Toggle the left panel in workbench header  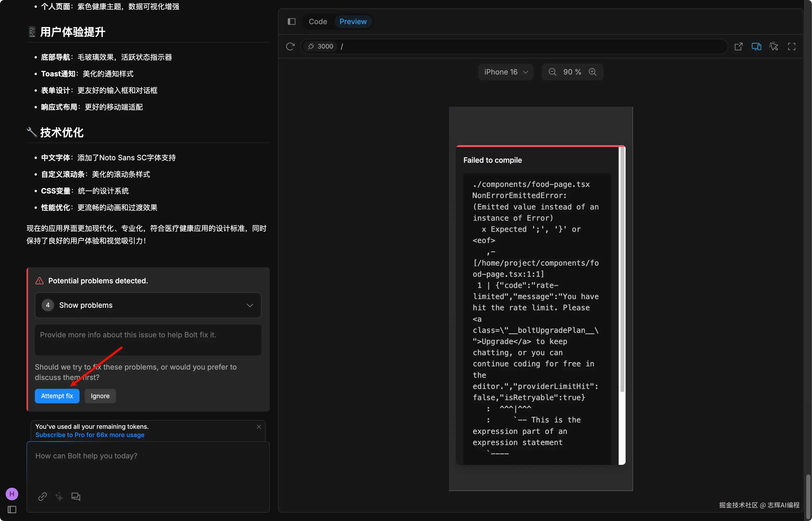(x=291, y=22)
